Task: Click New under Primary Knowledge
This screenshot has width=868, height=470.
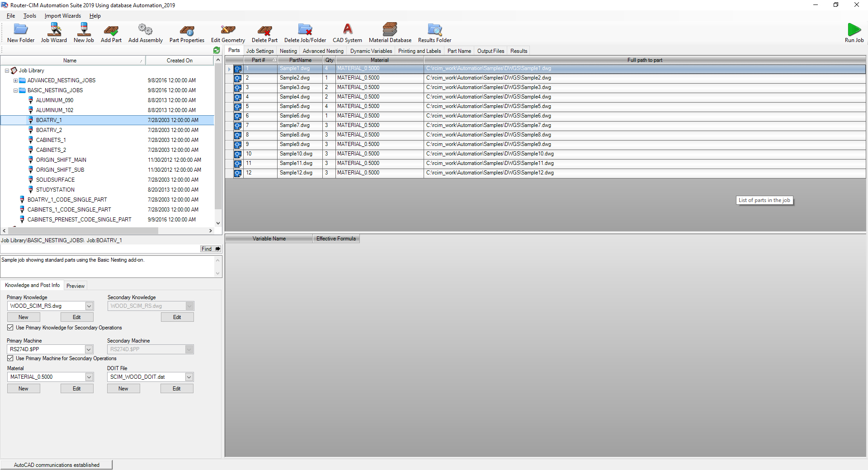Action: click(x=24, y=317)
